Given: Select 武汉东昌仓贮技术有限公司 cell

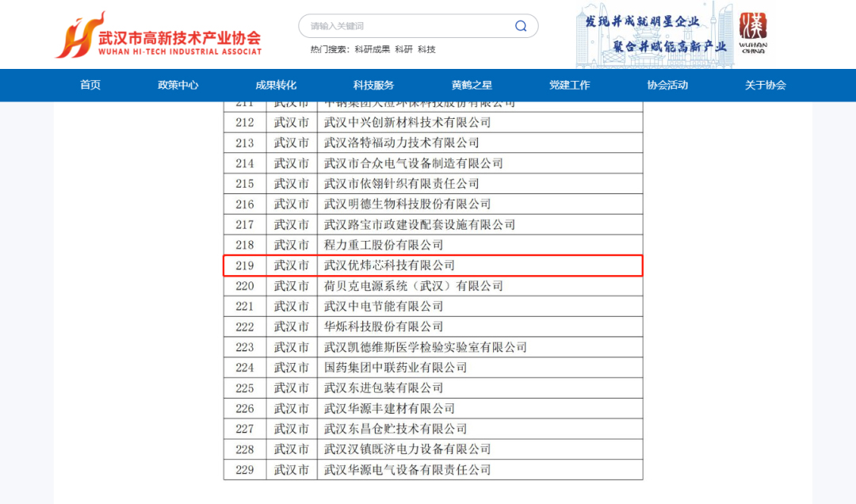Looking at the screenshot, I should pos(480,429).
